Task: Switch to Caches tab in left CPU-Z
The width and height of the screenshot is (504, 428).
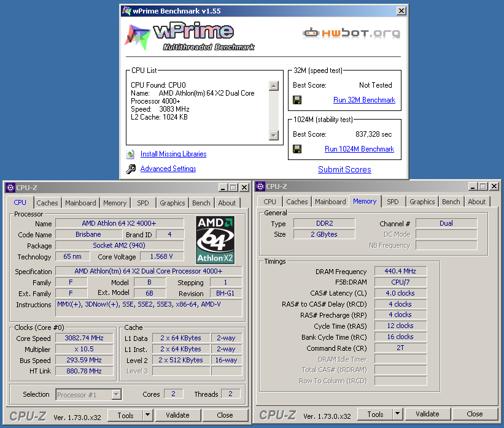Action: 47,203
